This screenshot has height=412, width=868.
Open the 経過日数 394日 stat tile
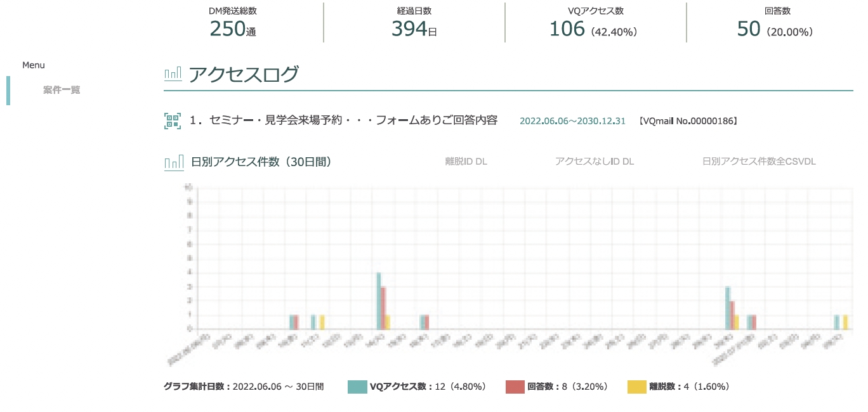pyautogui.click(x=414, y=22)
